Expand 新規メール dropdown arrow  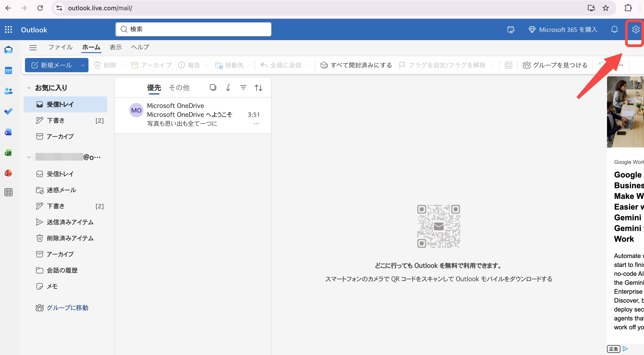[x=83, y=65]
